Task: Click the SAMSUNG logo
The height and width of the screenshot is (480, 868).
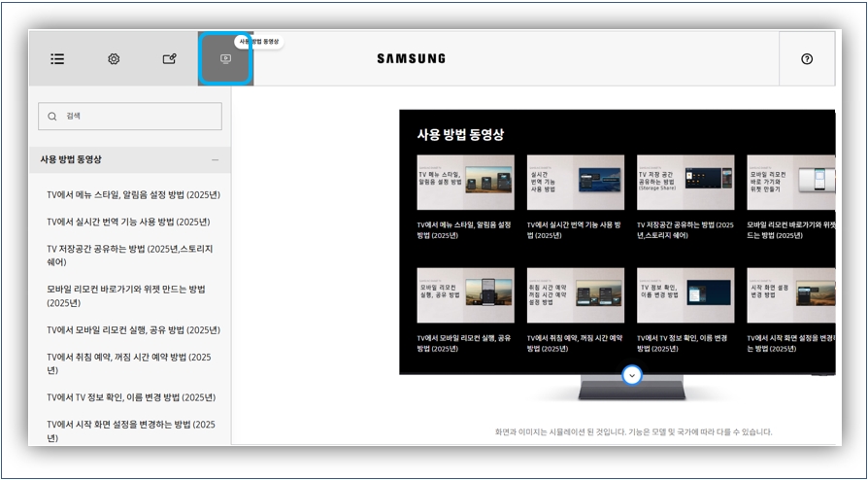Action: (x=411, y=59)
